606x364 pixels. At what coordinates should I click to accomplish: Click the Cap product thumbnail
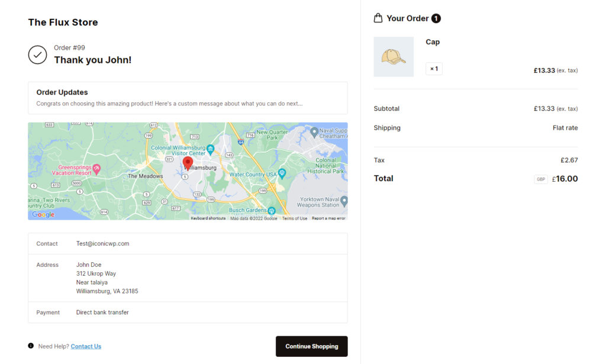[394, 57]
